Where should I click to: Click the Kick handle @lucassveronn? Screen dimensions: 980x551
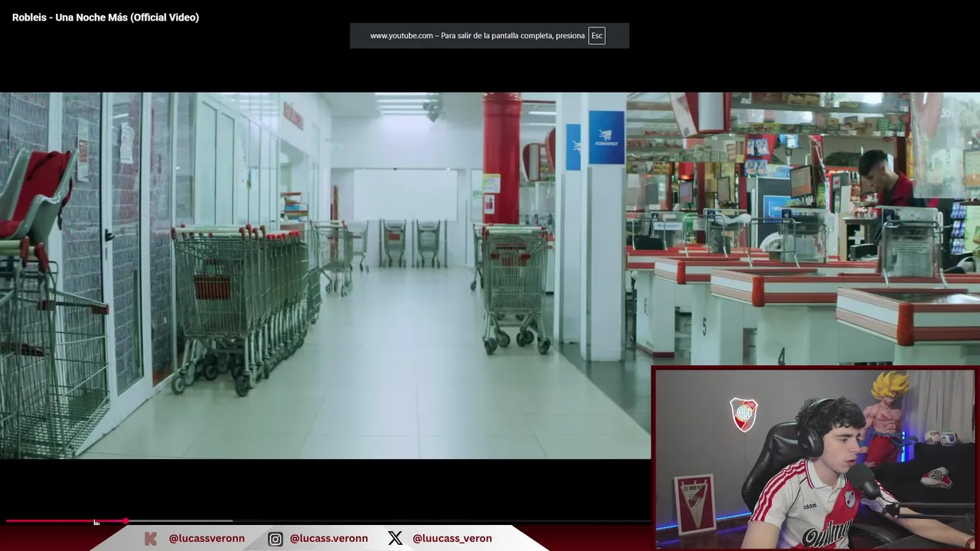point(207,539)
